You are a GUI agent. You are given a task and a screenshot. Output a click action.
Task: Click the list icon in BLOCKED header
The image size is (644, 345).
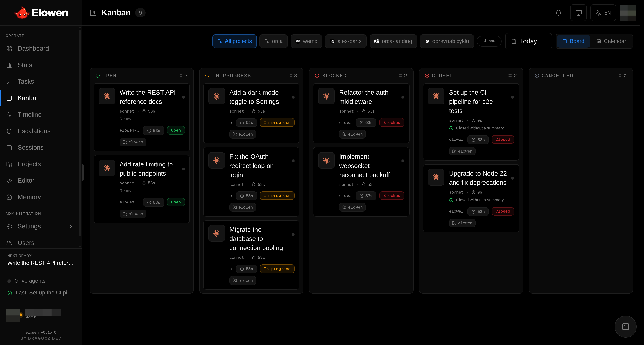pos(400,76)
